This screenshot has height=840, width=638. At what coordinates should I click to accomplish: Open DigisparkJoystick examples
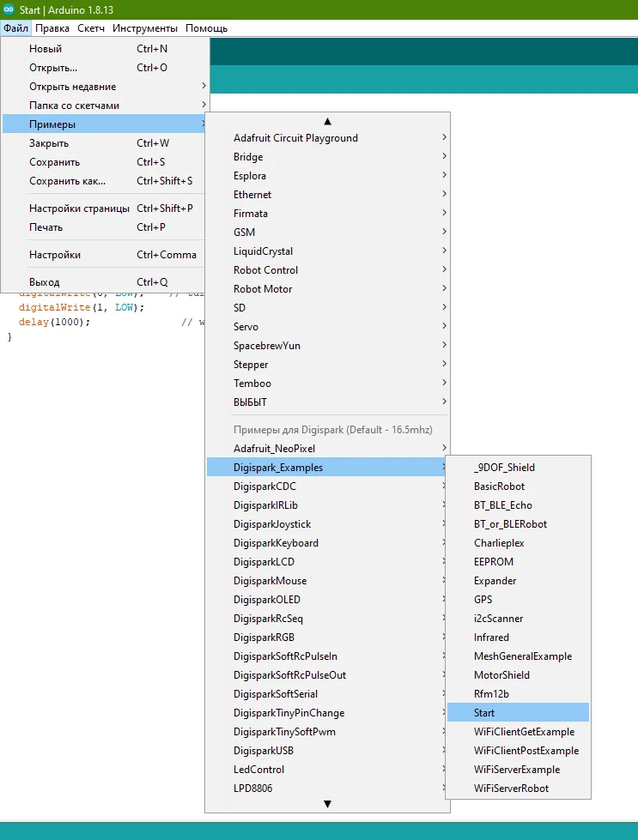point(327,524)
